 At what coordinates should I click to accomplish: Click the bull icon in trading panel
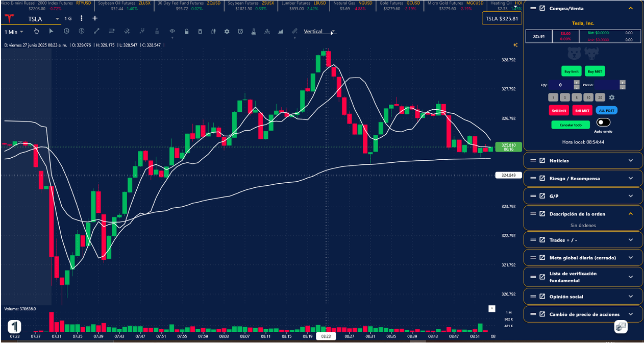[591, 53]
